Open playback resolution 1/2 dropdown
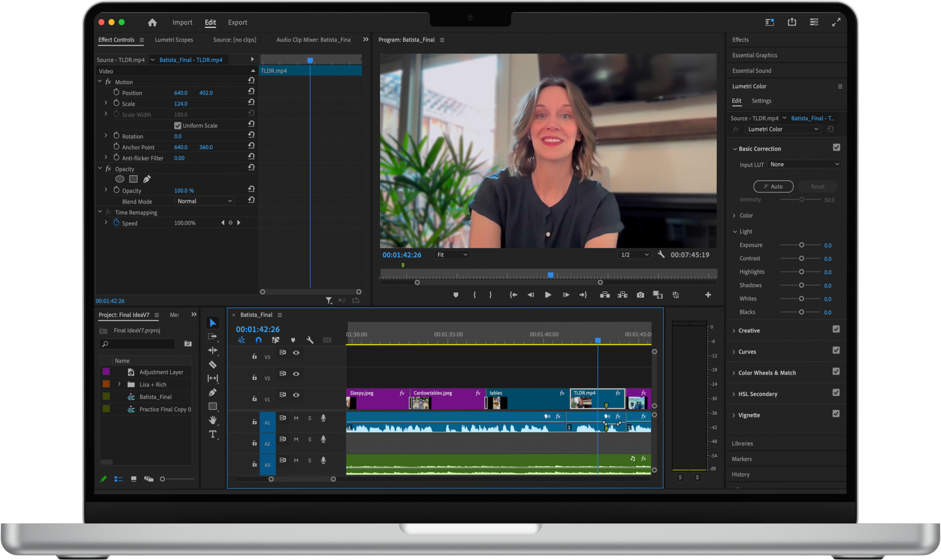The width and height of the screenshot is (941, 560). [x=634, y=255]
